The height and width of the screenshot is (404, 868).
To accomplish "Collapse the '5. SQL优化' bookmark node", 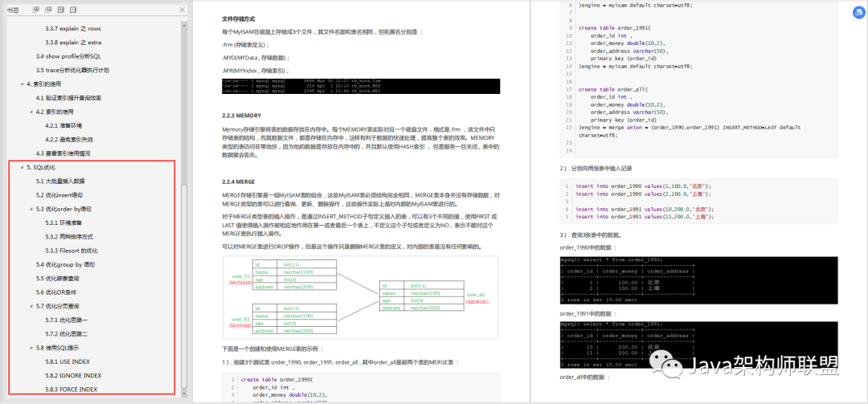I will click(x=21, y=167).
